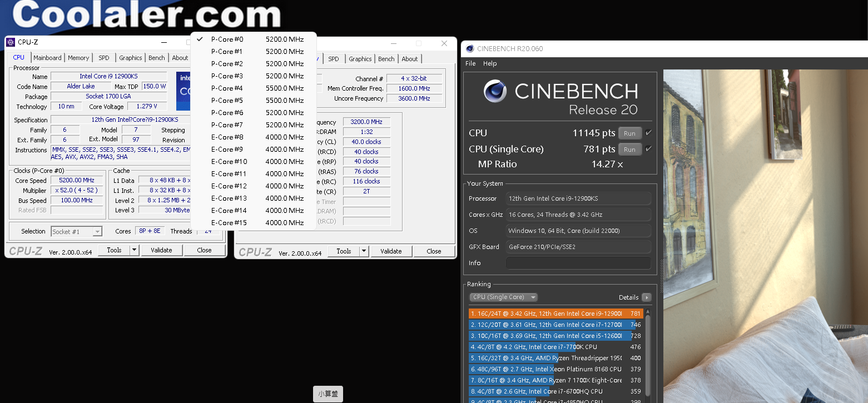
Task: Select ranking entry AMD Ryzen 7 1700X
Action: tap(556, 380)
